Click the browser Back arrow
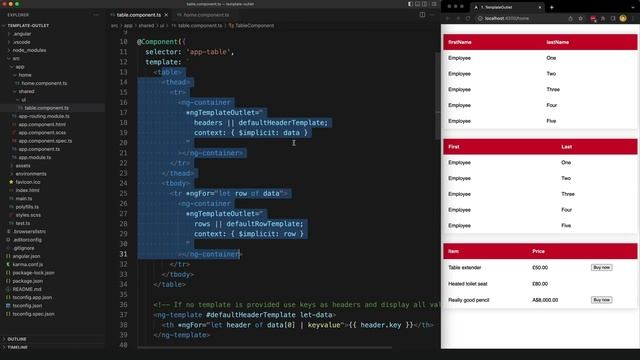This screenshot has height=360, width=640. pos(448,18)
